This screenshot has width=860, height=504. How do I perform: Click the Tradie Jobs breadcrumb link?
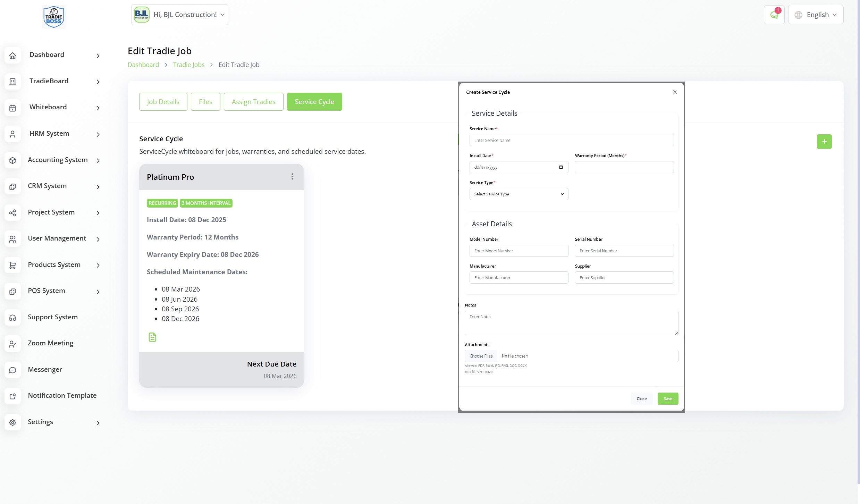coord(189,65)
